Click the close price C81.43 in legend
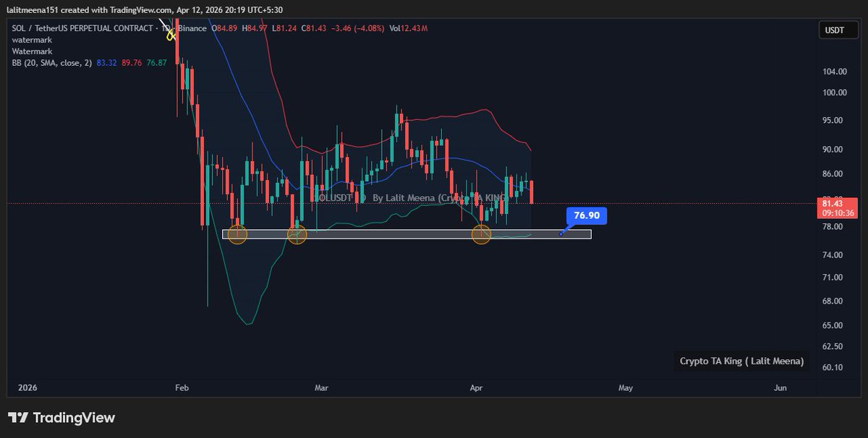The image size is (868, 438). [313, 28]
